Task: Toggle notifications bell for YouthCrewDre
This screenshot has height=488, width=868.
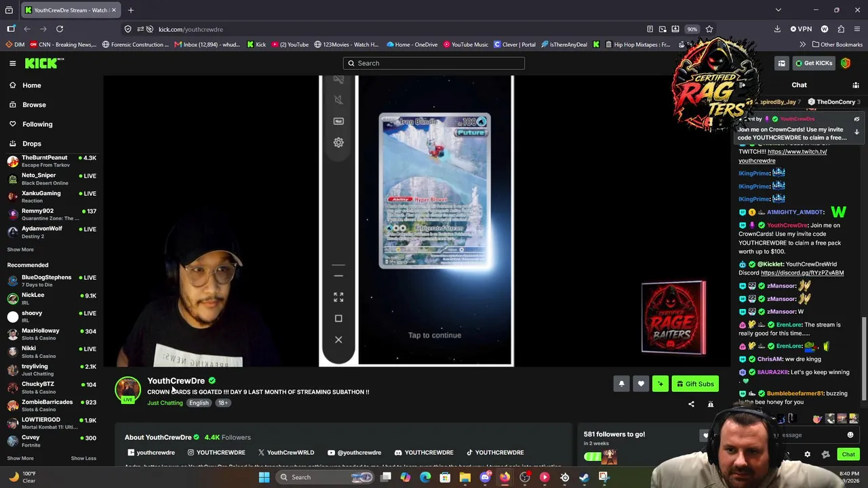Action: tap(621, 384)
